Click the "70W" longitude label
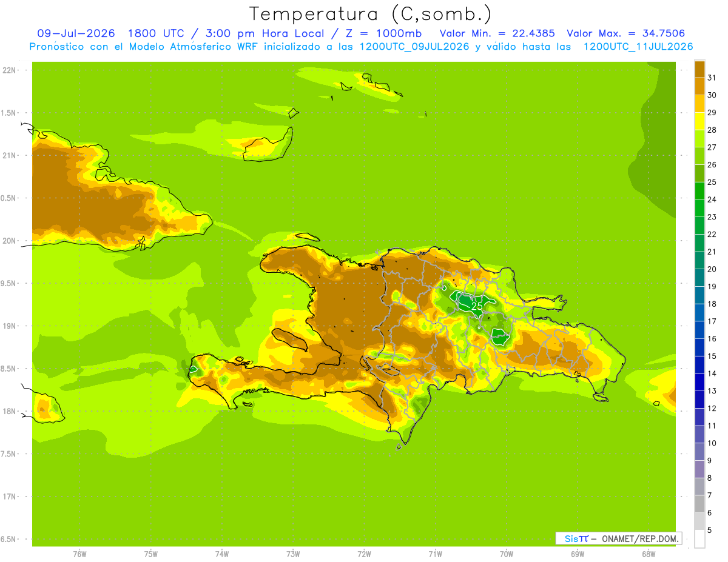 [507, 554]
